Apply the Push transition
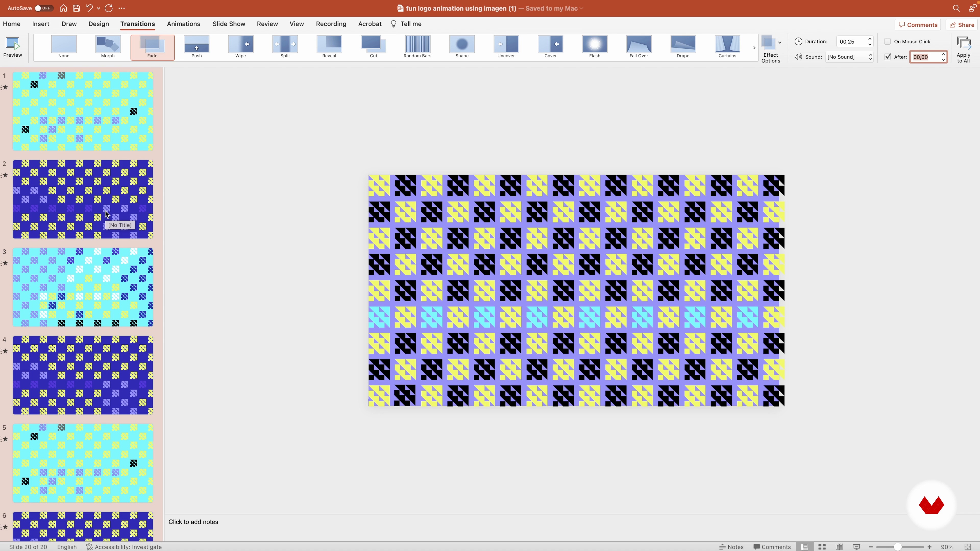 [x=196, y=47]
